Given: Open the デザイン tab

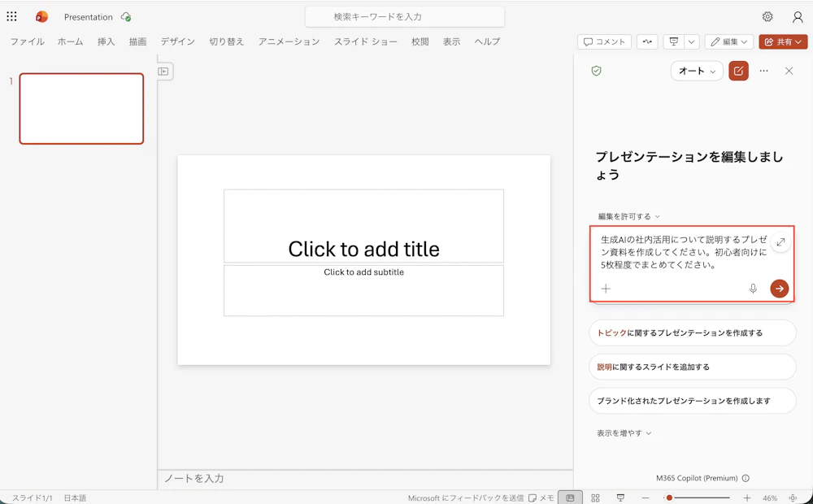Looking at the screenshot, I should (x=178, y=41).
